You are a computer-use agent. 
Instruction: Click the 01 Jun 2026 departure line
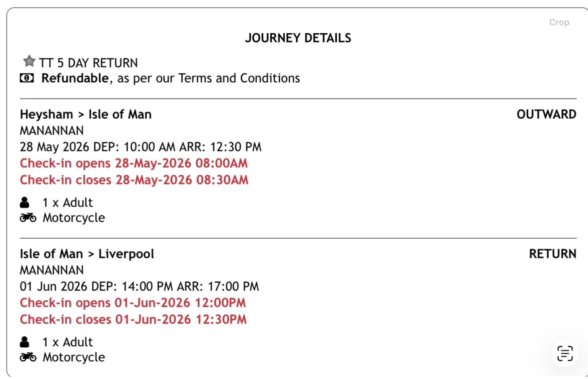pos(139,286)
